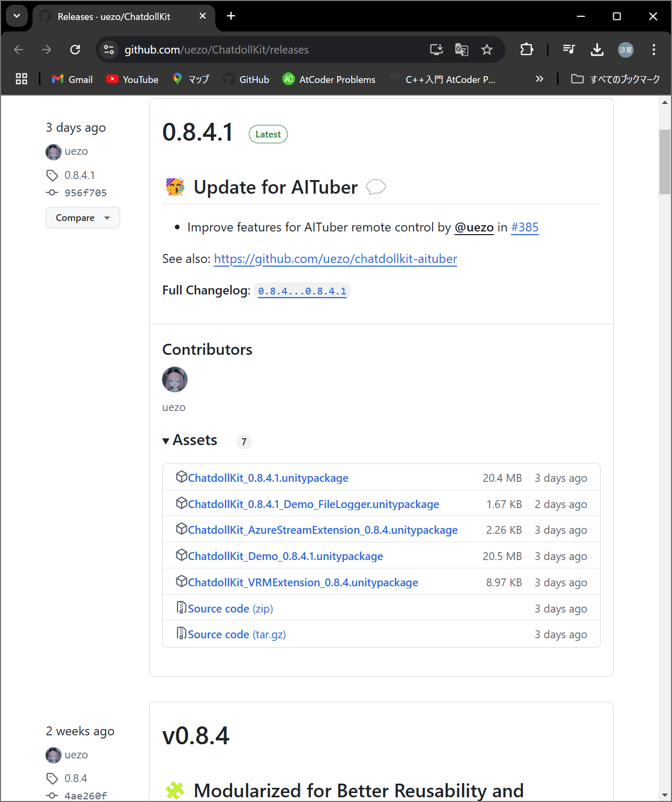Screen dimensions: 672x802
Task: Open the media control icon in toolbar
Action: [569, 50]
